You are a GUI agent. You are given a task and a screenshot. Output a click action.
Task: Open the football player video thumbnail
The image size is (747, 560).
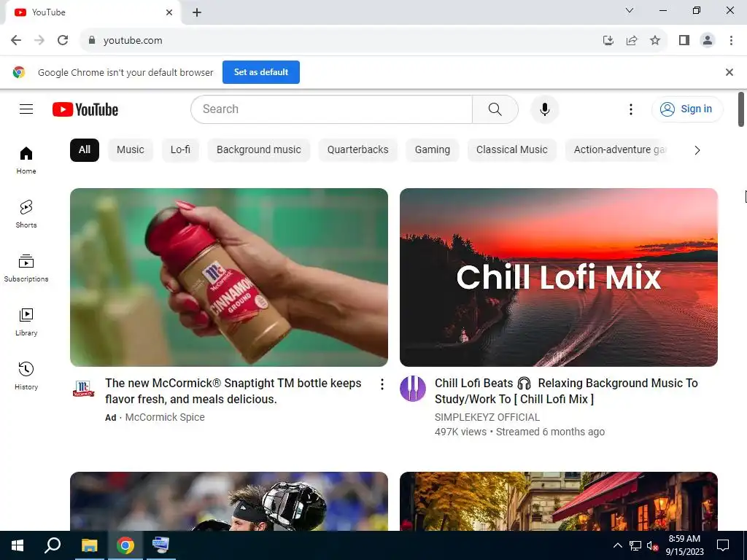click(x=228, y=501)
